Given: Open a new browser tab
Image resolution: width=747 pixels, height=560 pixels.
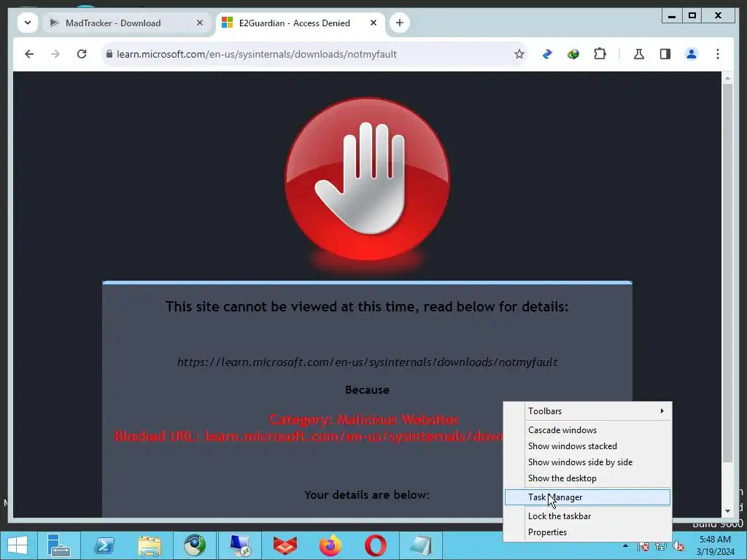Looking at the screenshot, I should coord(399,23).
